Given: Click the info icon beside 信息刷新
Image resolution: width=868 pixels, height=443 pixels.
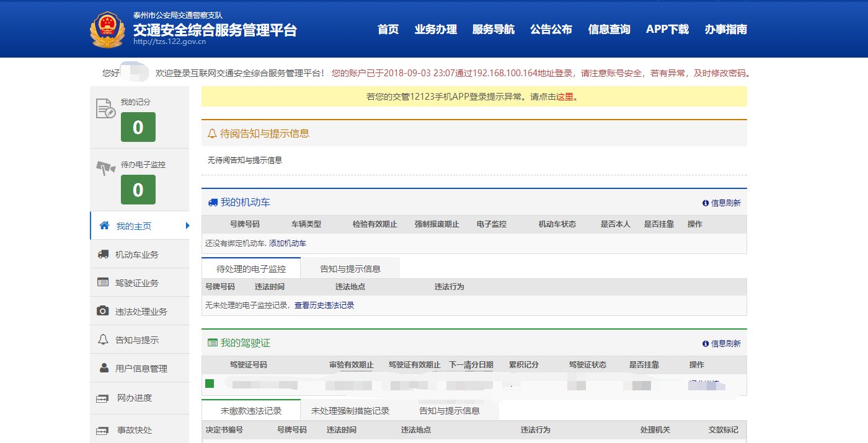Looking at the screenshot, I should click(705, 203).
